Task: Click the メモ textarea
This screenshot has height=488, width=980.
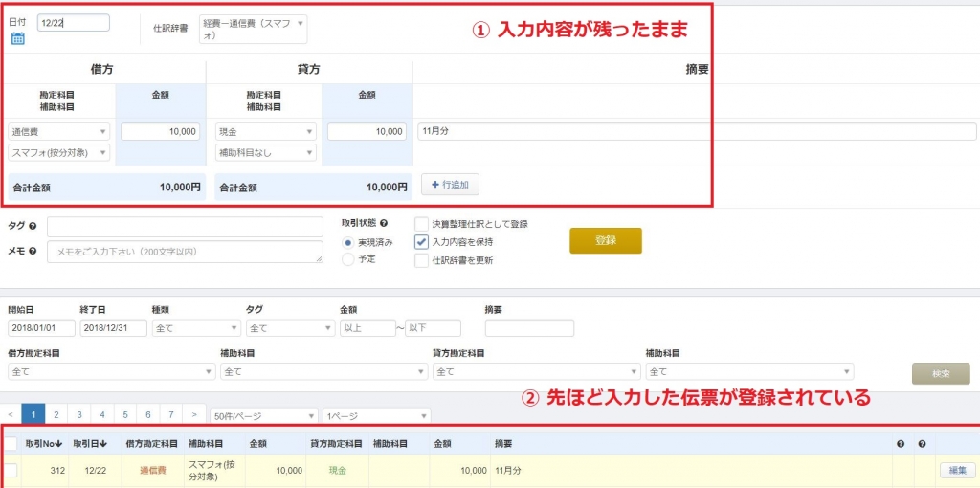Action: (185, 252)
